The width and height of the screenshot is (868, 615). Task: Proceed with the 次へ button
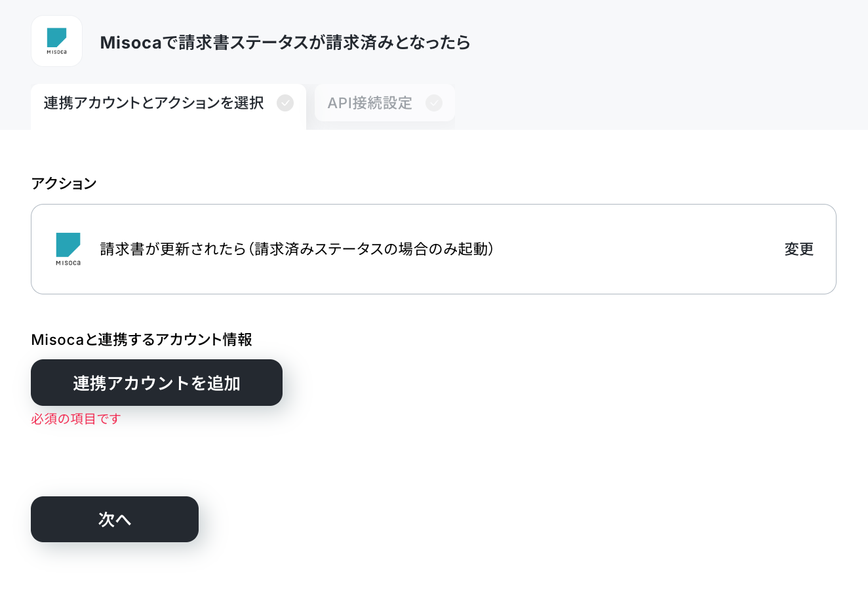(115, 519)
